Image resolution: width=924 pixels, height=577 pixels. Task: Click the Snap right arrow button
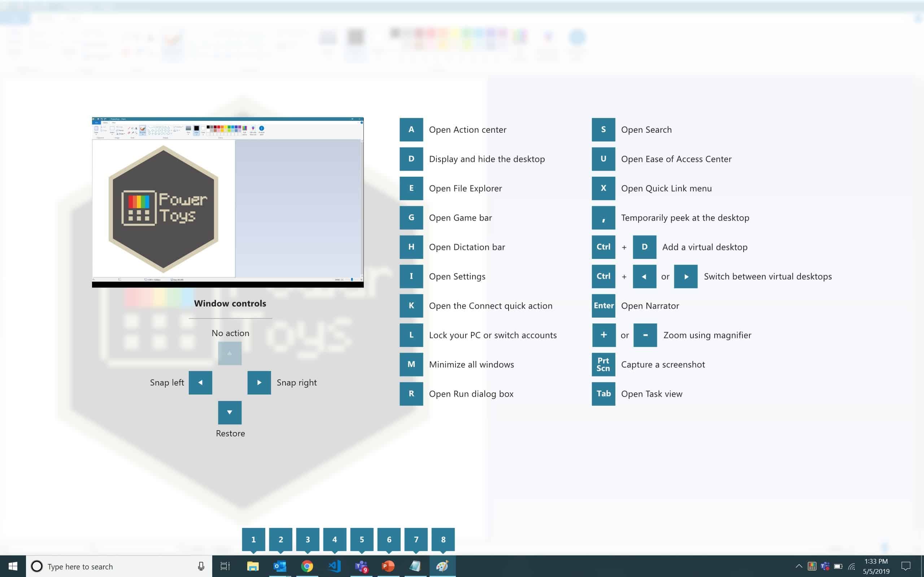coord(260,382)
